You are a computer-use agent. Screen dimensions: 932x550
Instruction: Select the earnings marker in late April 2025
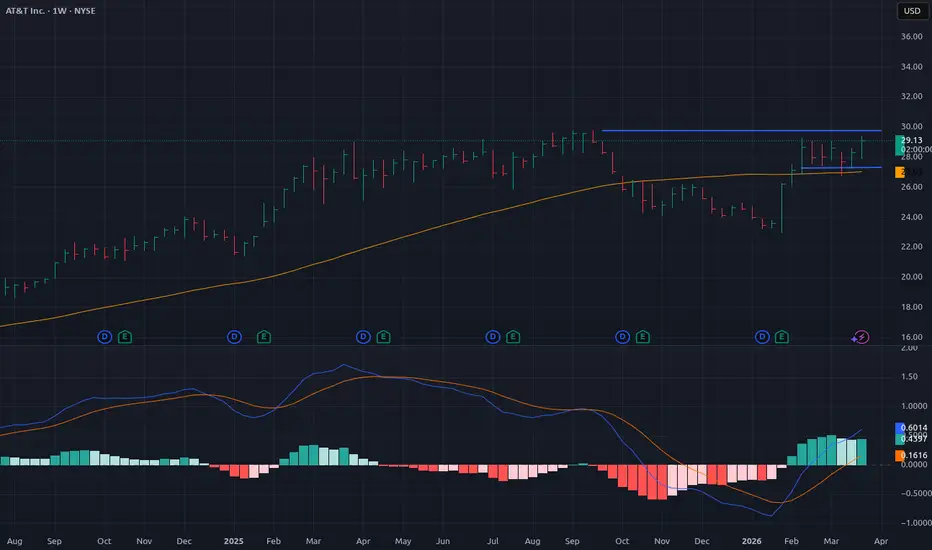(x=383, y=337)
